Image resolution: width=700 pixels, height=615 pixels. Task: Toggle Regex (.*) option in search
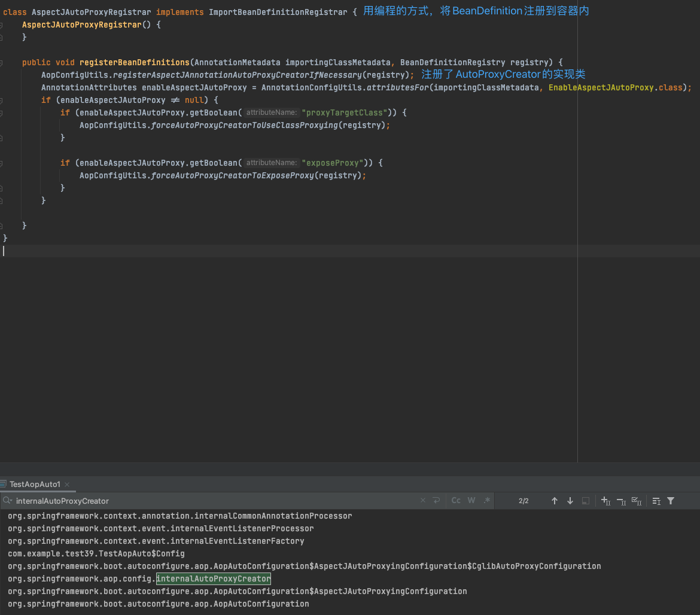tap(487, 500)
